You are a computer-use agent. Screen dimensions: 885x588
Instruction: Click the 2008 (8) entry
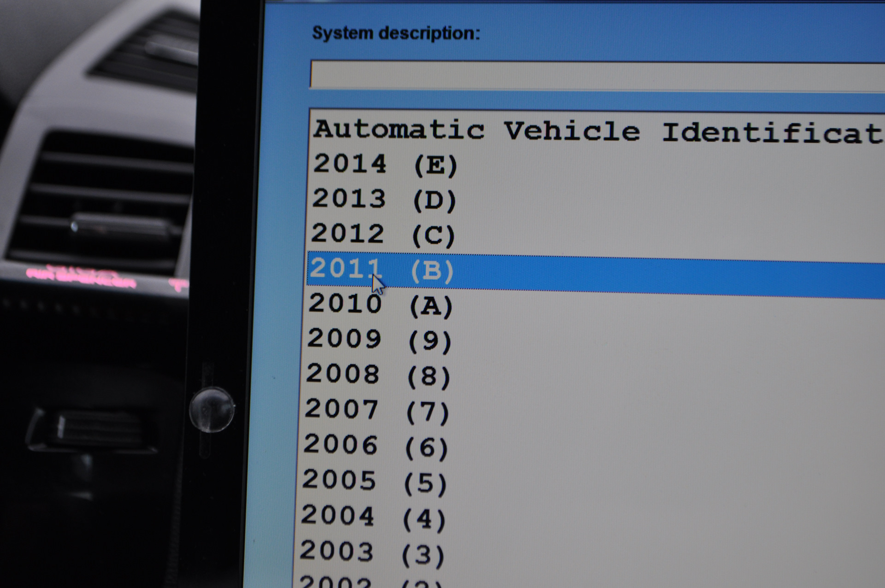[378, 375]
